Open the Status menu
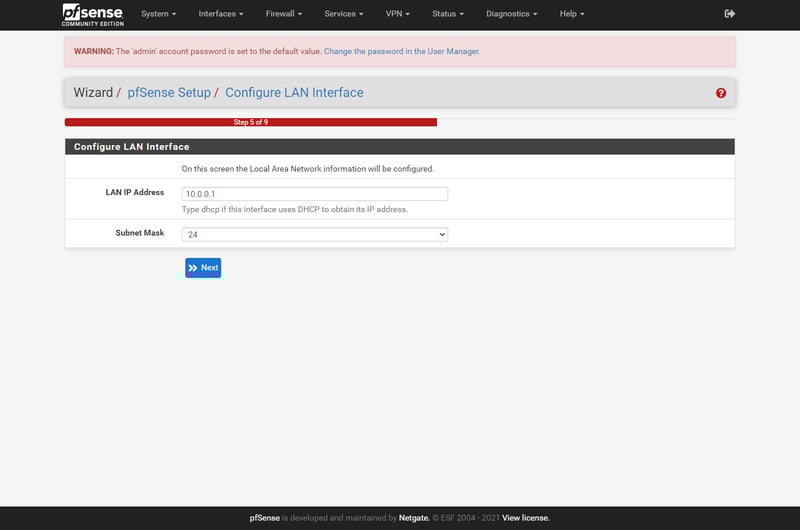The width and height of the screenshot is (800, 530). (448, 14)
